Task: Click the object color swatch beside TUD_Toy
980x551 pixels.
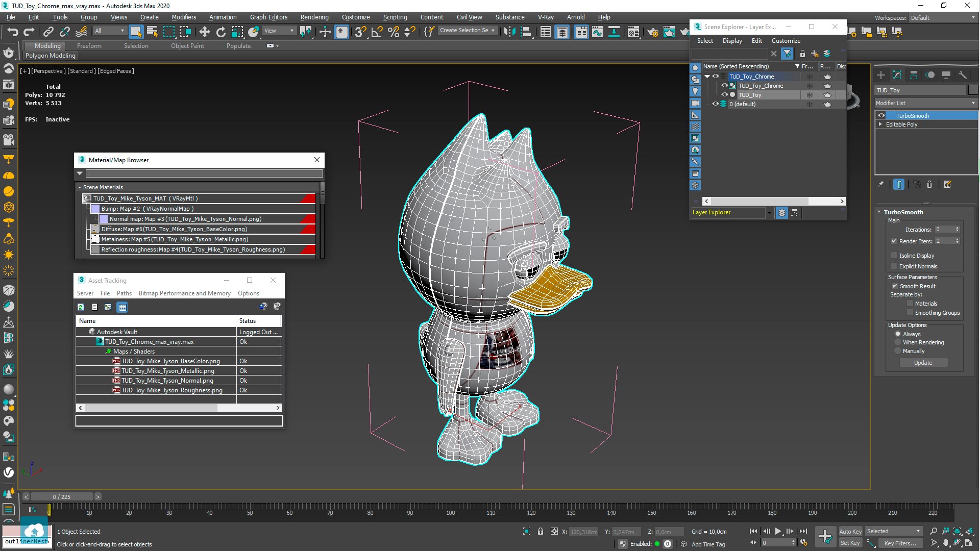Action: click(973, 90)
